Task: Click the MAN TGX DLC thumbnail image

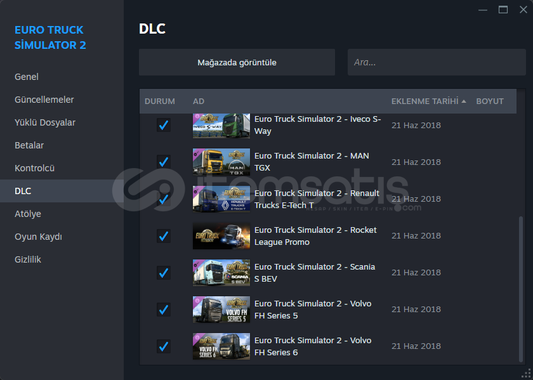Action: [221, 162]
